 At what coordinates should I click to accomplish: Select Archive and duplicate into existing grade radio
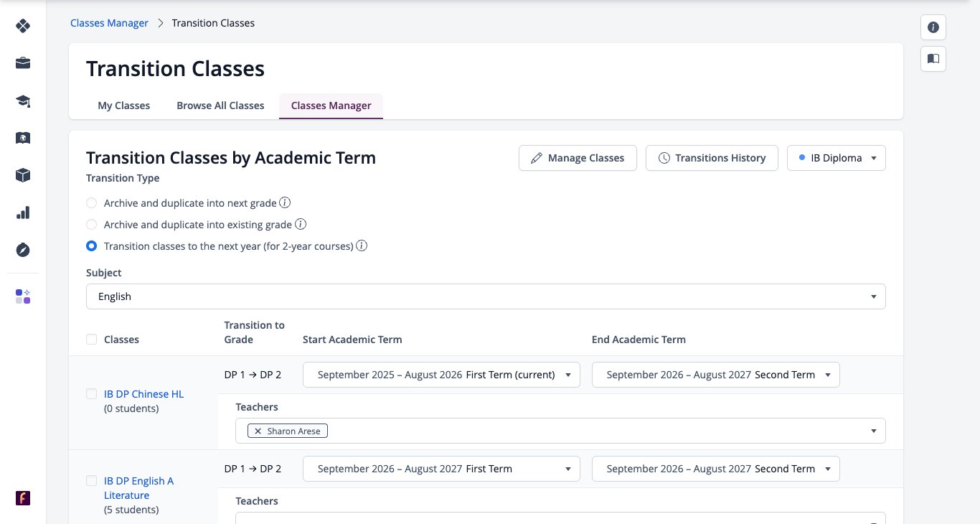click(x=91, y=225)
